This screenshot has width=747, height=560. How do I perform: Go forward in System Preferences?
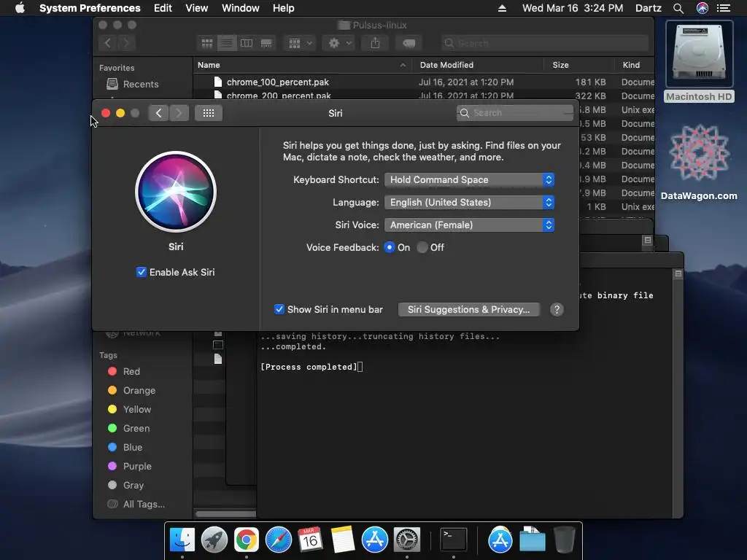click(179, 113)
